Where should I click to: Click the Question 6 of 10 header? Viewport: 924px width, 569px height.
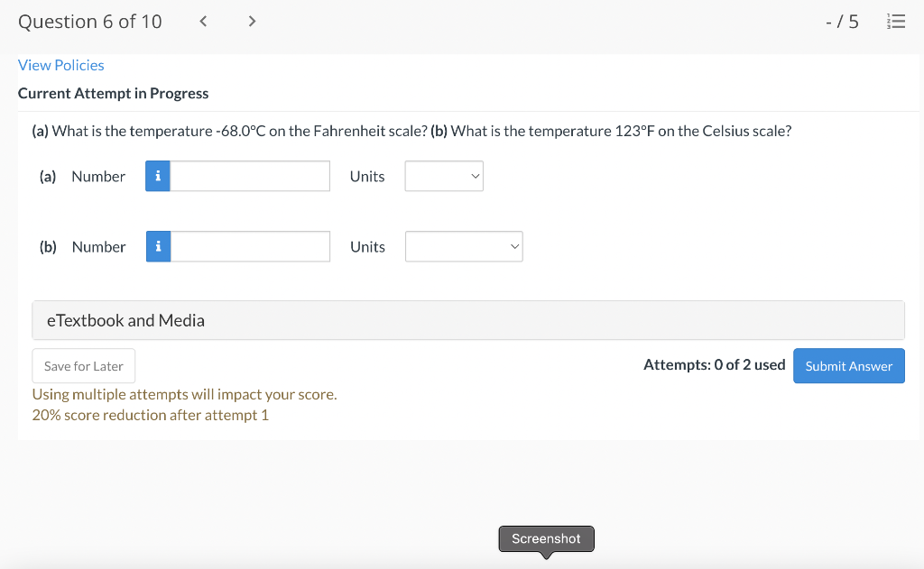(x=89, y=21)
